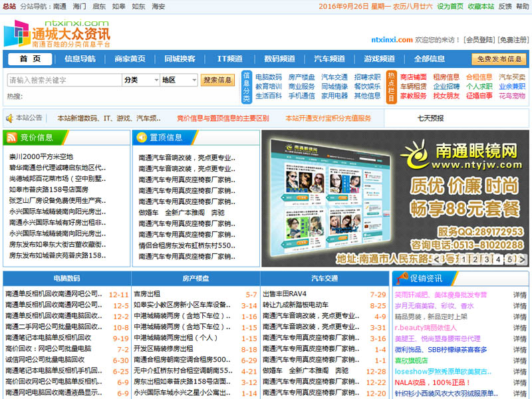
Task: Click the speaker icon beside 本站公告
Action: (10, 118)
